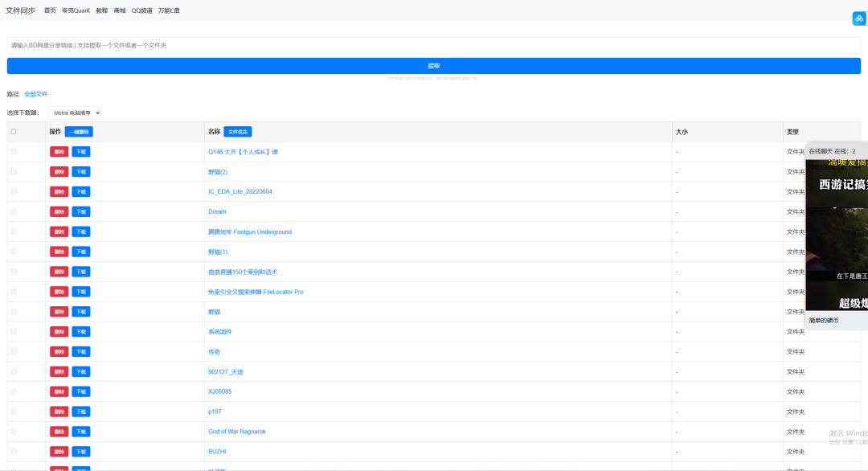The width and height of the screenshot is (868, 471).
Task: Click the 一键删除 button in header
Action: [79, 132]
